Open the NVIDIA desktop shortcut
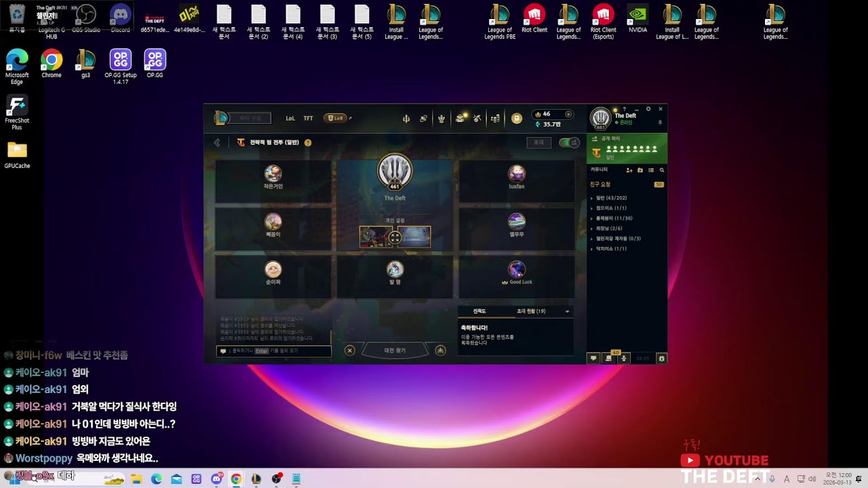Screen dimensions: 868x488 [637, 18]
